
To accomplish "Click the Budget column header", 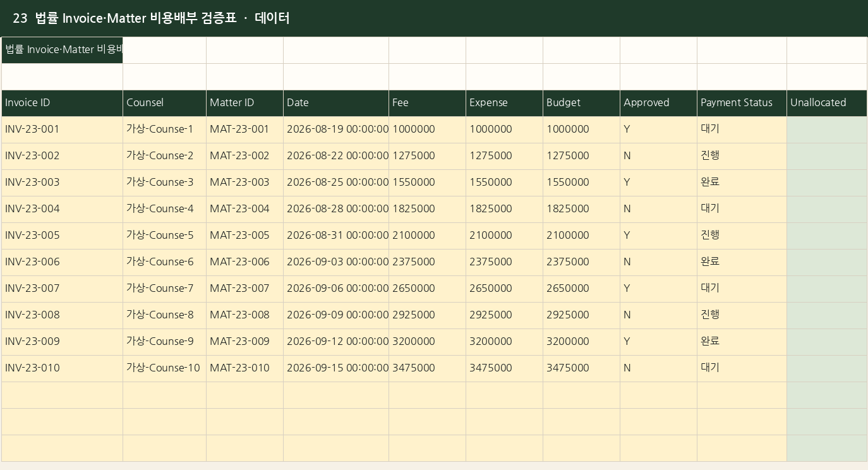I will tap(581, 103).
